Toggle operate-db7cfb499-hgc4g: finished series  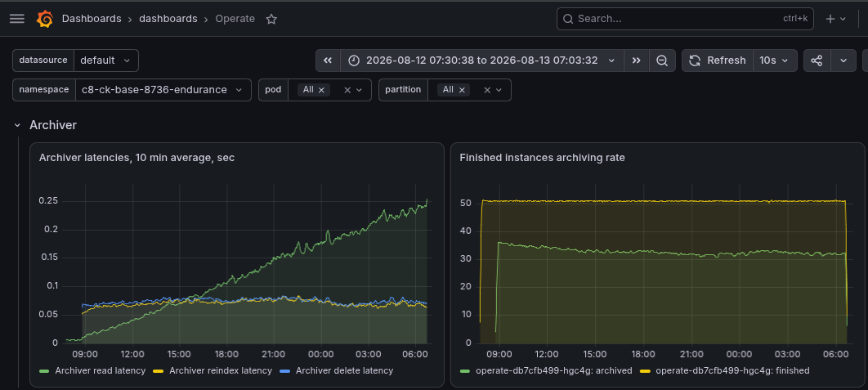pyautogui.click(x=732, y=370)
